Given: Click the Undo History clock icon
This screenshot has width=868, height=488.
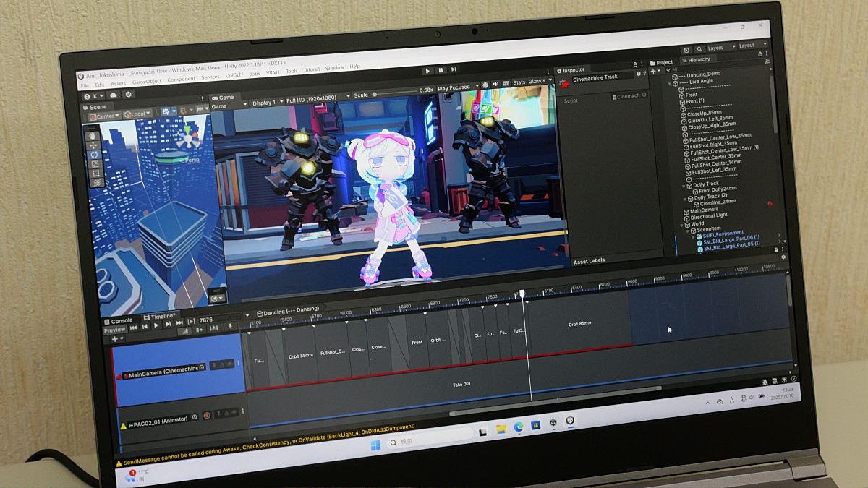Looking at the screenshot, I should [x=686, y=50].
